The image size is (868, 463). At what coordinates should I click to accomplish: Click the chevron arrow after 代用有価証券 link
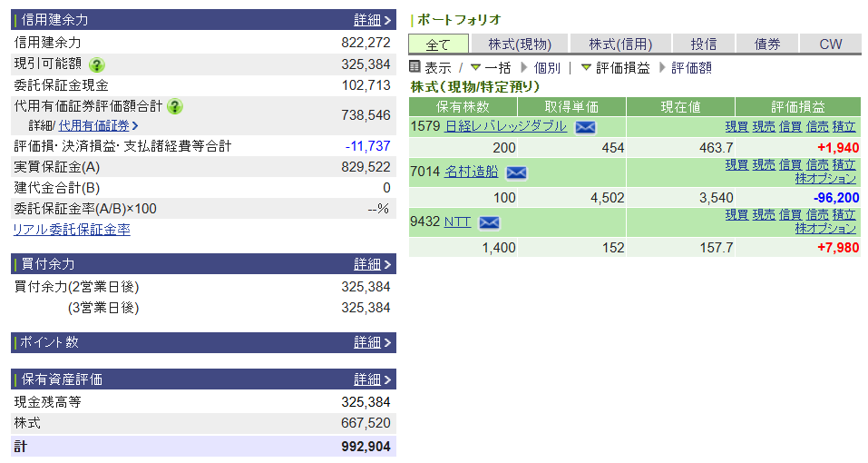135,126
